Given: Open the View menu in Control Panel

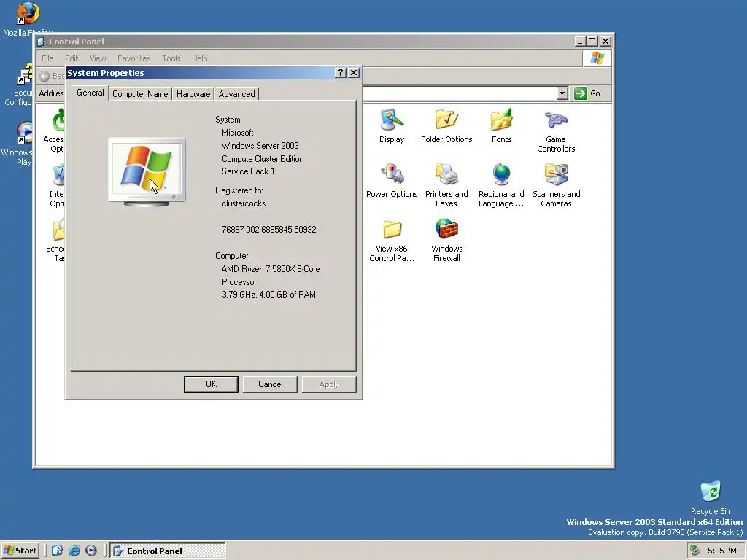Looking at the screenshot, I should coord(98,58).
